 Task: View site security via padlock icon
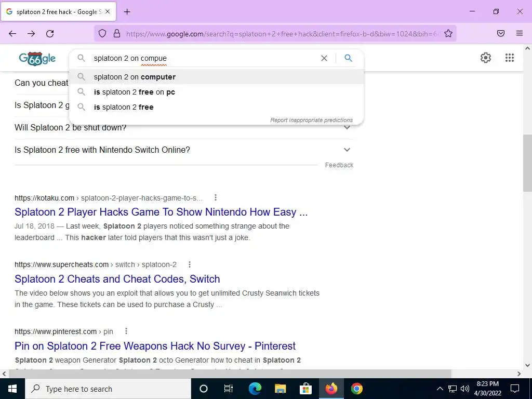coord(117,33)
